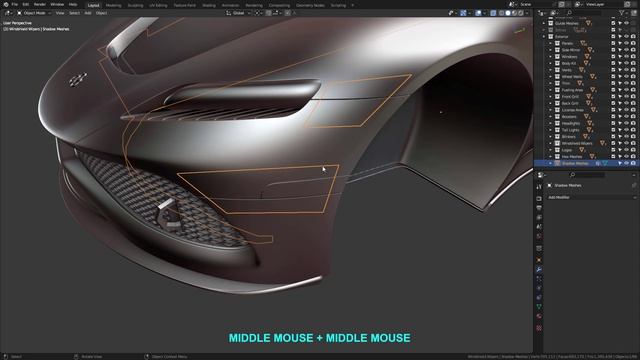Open Scene properties tab icon
The height and width of the screenshot is (360, 640).
(539, 227)
